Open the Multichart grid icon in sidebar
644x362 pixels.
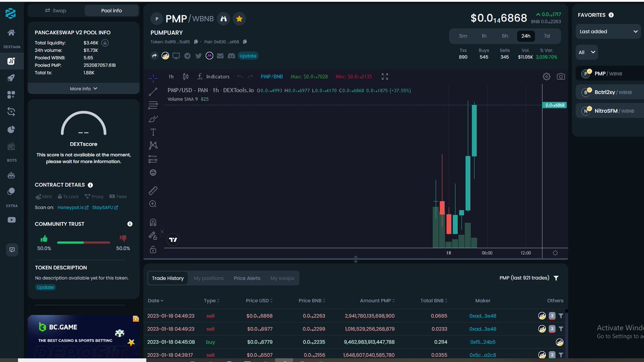pos(11,95)
